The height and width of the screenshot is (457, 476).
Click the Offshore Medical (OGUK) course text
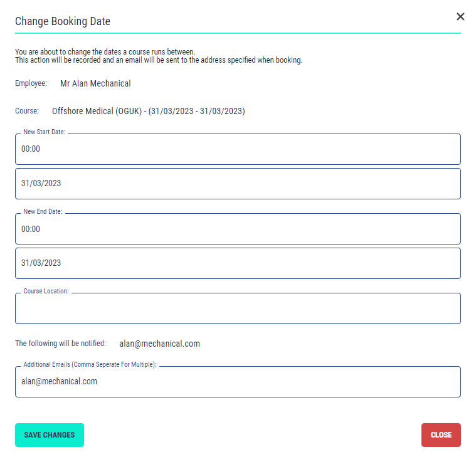148,112
